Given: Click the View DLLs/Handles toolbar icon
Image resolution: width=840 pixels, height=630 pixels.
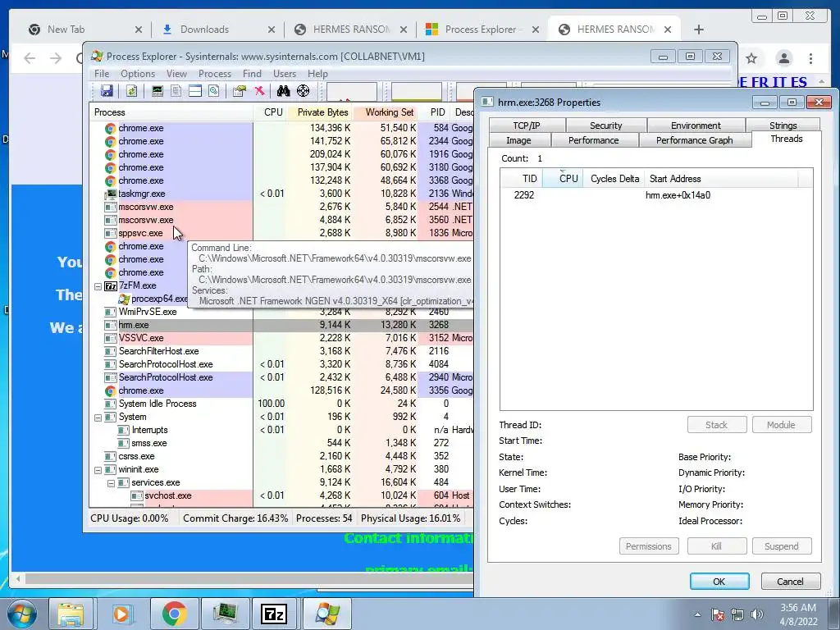Looking at the screenshot, I should (214, 91).
